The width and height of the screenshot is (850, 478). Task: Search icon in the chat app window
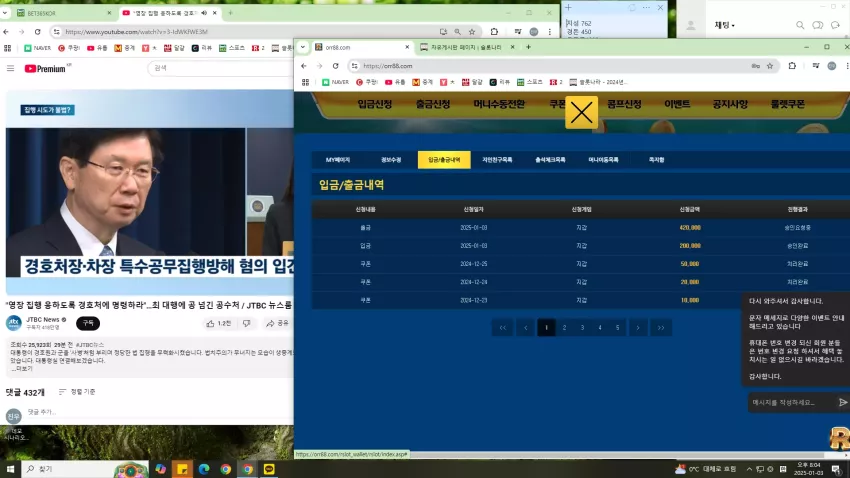[x=800, y=25]
